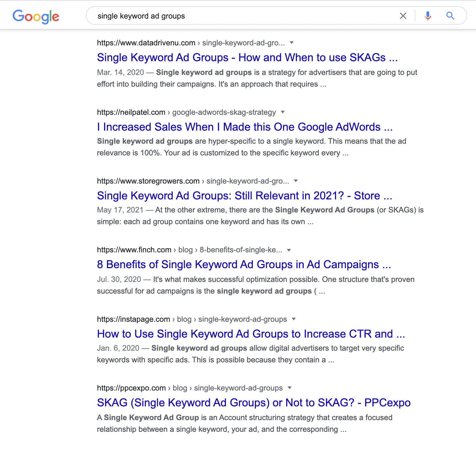Click snippet 'relevance is 100%. Your ad is customized'
Screen dimensions: 476x449
click(x=223, y=153)
